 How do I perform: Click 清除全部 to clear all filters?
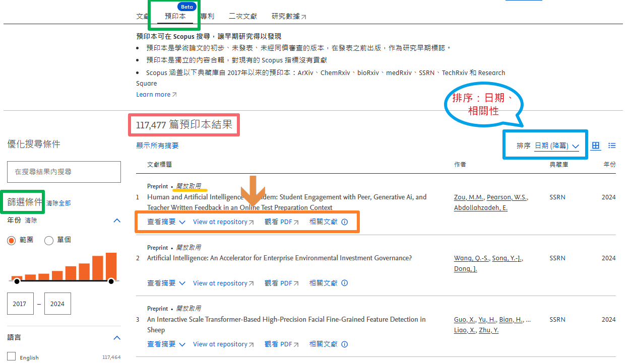pyautogui.click(x=59, y=202)
